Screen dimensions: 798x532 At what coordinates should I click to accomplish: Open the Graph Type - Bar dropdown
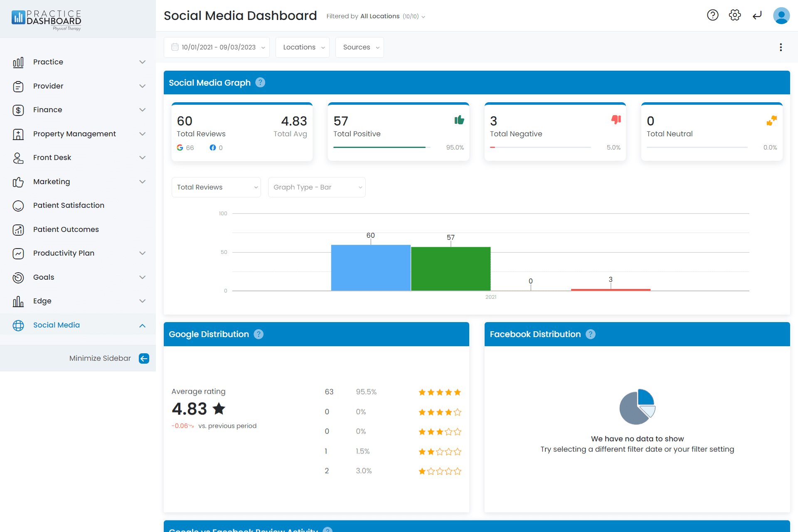pyautogui.click(x=317, y=187)
